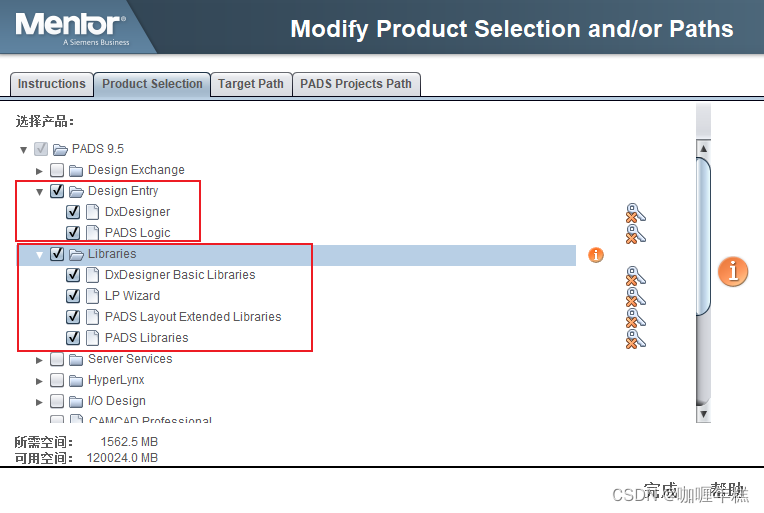Image resolution: width=764 pixels, height=513 pixels.
Task: Select the DxDesigner label
Action: click(137, 212)
